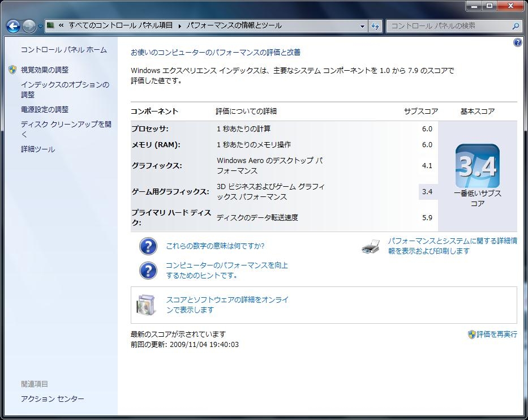The image size is (528, 420).
Task: Click the 評価についての詳細 column header
Action: [246, 111]
